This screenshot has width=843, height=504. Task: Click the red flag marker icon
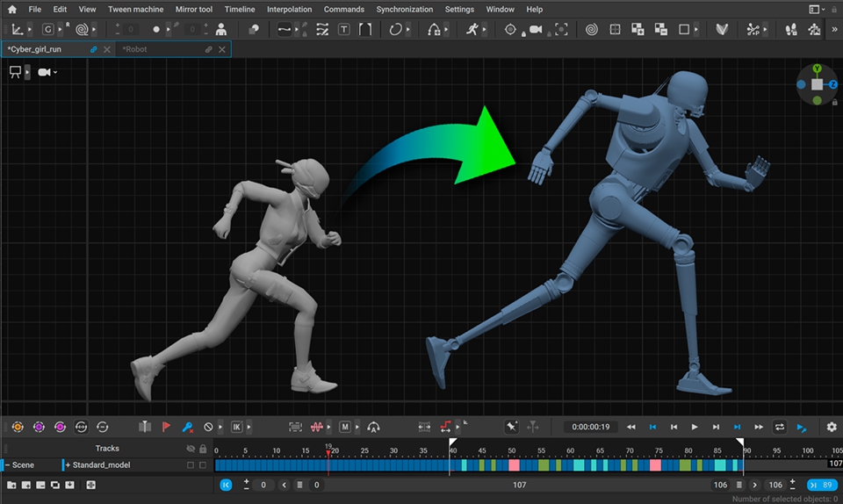tap(166, 427)
